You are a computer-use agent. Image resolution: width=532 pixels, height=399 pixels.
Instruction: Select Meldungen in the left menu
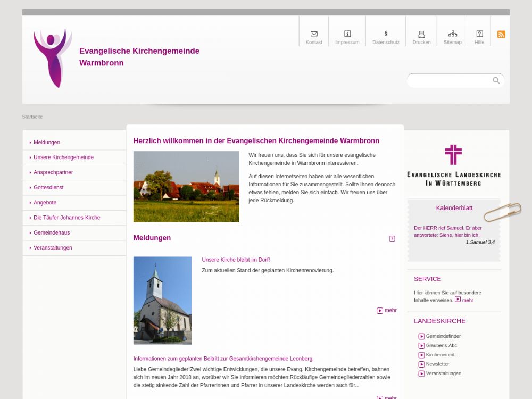pyautogui.click(x=47, y=143)
